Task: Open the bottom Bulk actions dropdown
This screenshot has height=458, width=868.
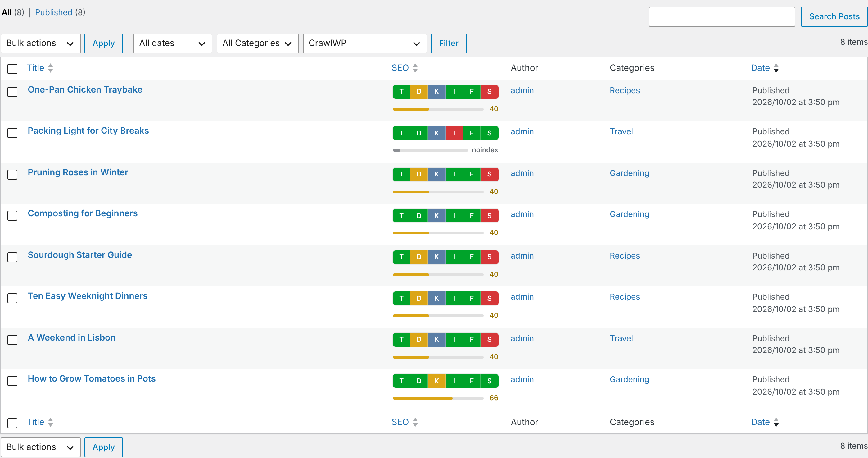Action: (x=40, y=447)
